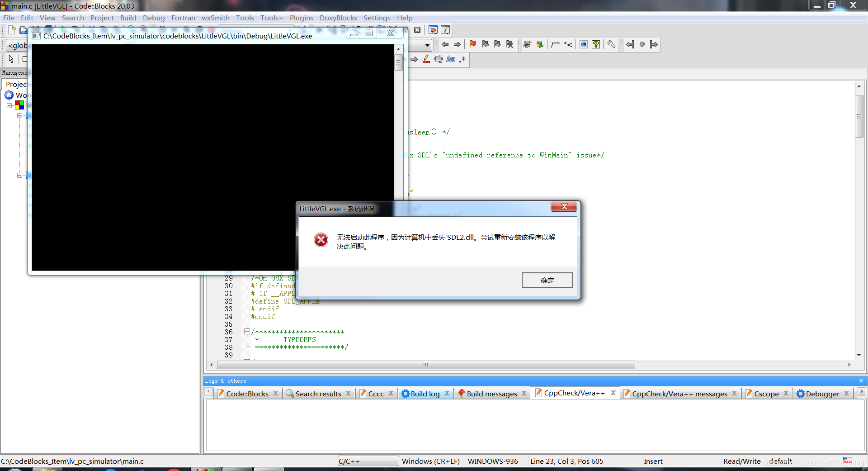Viewport: 868px width, 471px height.
Task: Close the Build log tab
Action: [447, 393]
